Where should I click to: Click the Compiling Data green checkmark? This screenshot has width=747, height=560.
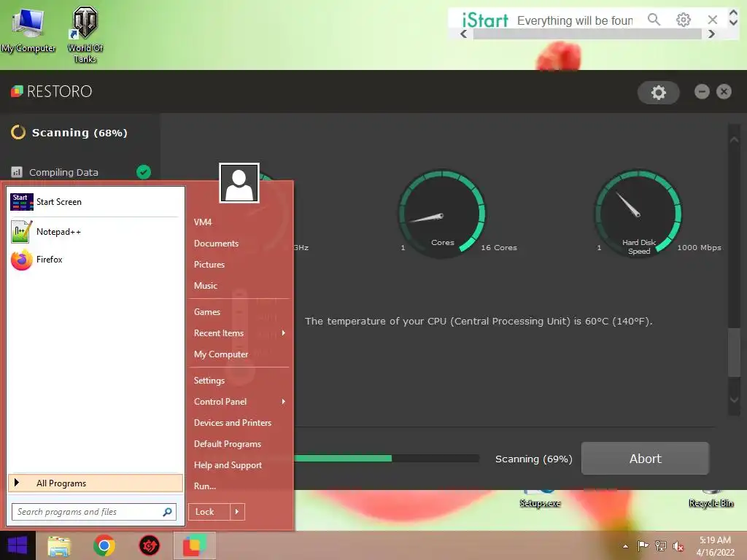click(x=144, y=172)
